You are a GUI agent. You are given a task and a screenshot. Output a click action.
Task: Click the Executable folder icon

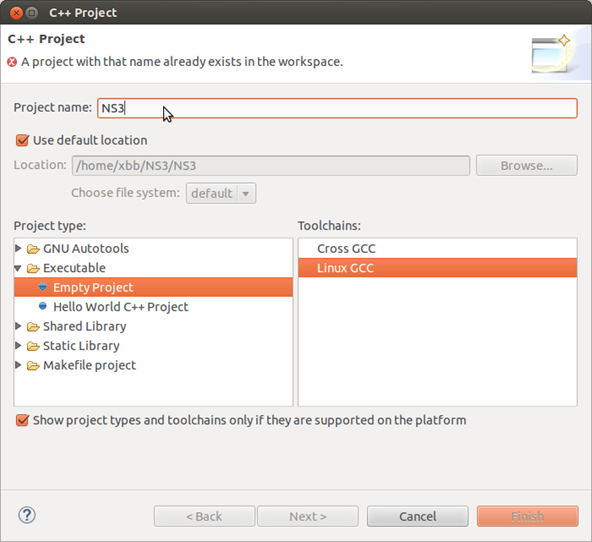click(33, 268)
